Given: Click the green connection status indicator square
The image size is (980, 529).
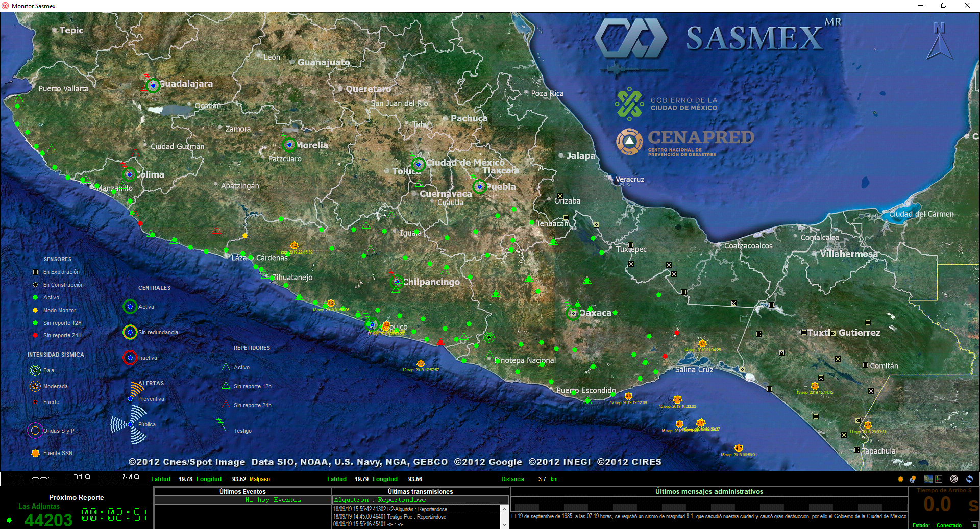Looking at the screenshot, I should click(974, 525).
